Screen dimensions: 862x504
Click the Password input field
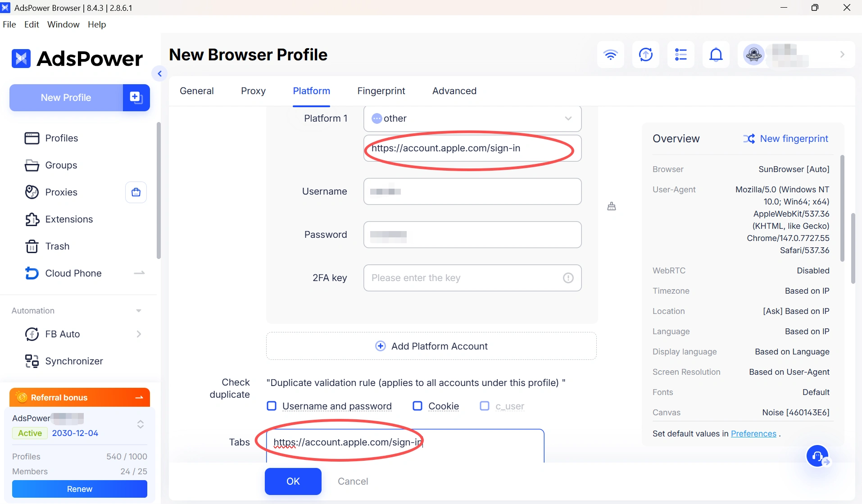pyautogui.click(x=472, y=235)
